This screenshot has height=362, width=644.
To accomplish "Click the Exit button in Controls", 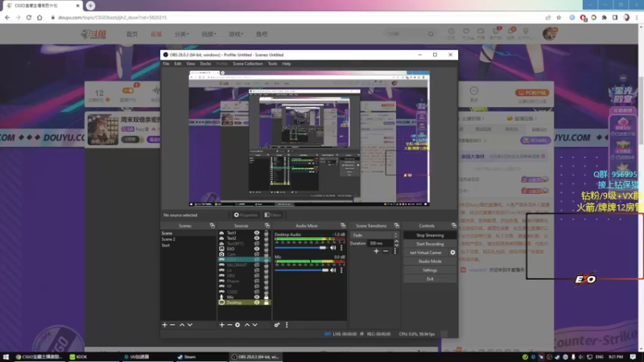I will pos(430,278).
